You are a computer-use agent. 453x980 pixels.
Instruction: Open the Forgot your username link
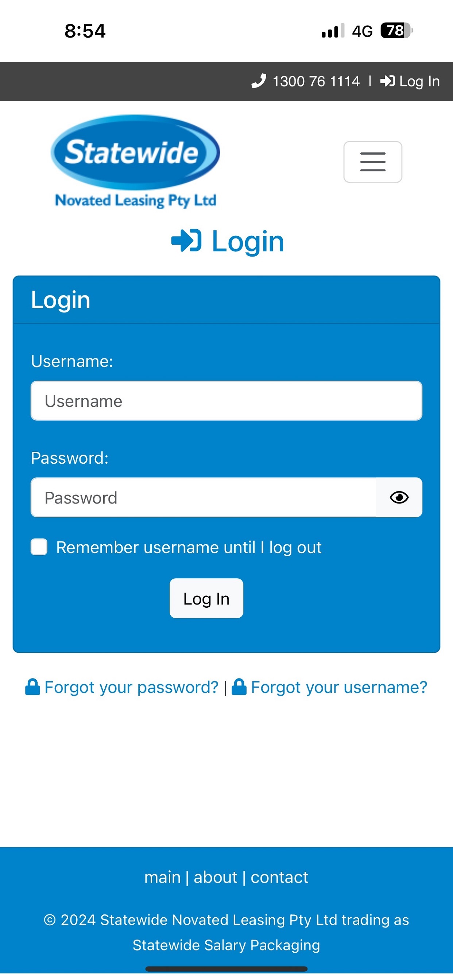click(x=339, y=687)
